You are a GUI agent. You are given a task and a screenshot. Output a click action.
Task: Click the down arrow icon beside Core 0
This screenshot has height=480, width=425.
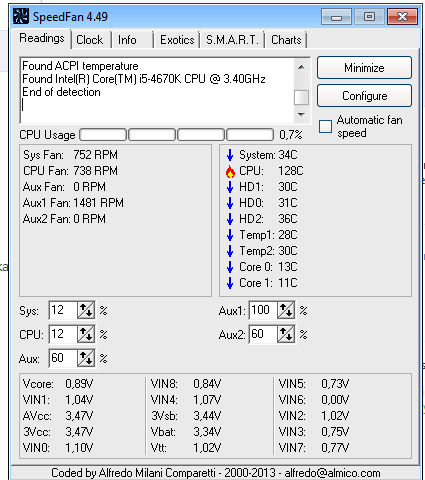point(230,267)
